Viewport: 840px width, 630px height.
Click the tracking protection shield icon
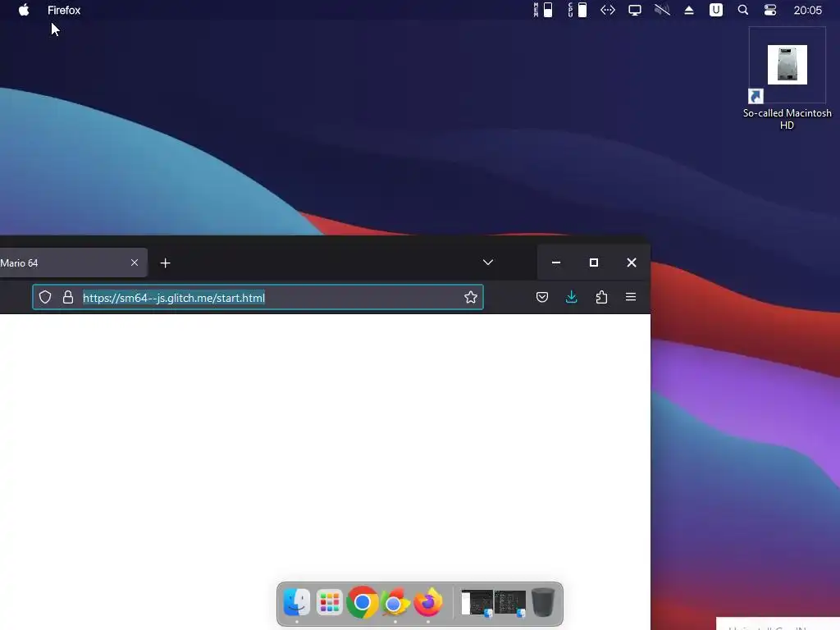(45, 297)
